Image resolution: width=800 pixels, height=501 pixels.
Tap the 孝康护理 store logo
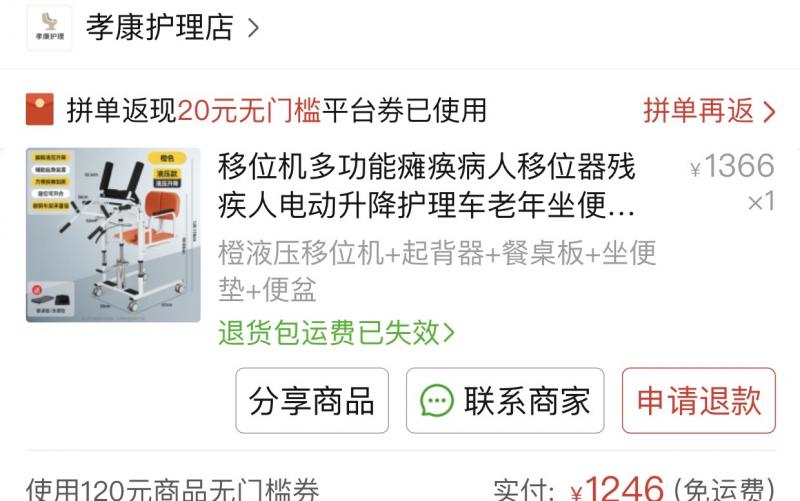(x=49, y=28)
